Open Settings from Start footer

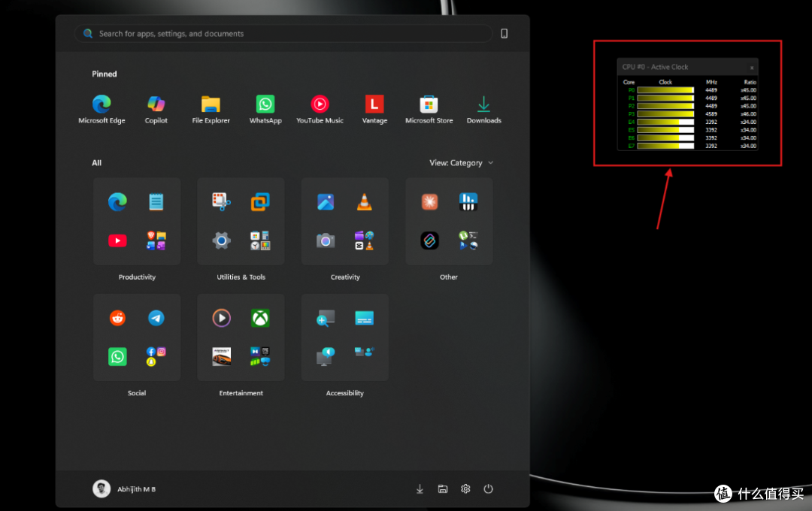[x=465, y=488]
